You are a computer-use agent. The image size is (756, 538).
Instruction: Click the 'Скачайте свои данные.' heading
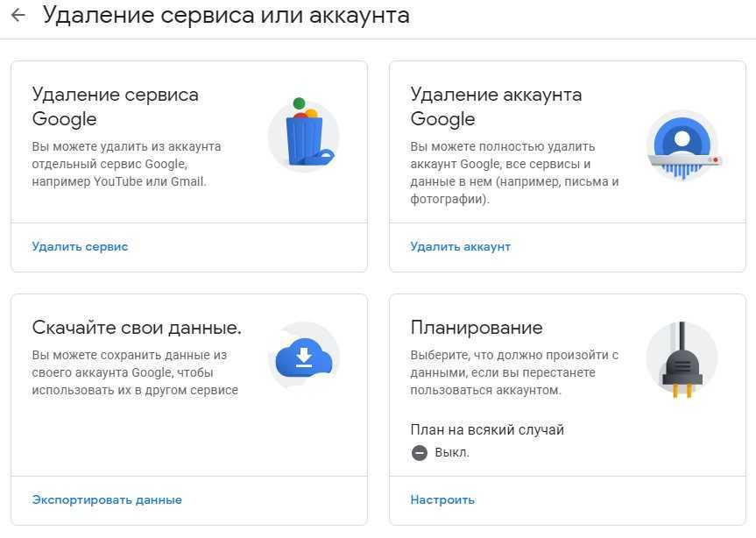point(137,328)
